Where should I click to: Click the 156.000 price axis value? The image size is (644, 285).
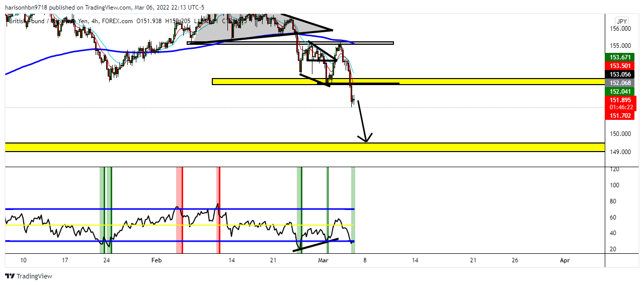tap(620, 29)
